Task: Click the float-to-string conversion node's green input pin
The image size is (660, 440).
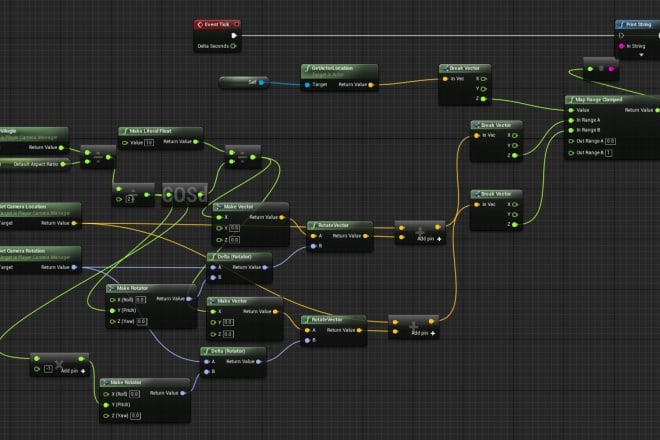Action: tap(590, 69)
